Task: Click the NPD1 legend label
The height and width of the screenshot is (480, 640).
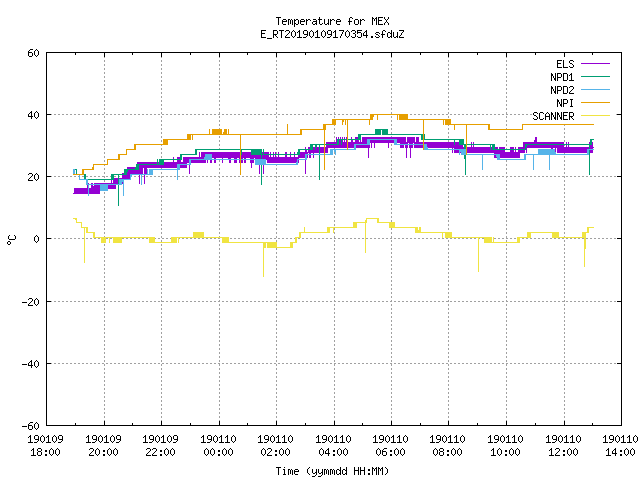Action: click(562, 77)
